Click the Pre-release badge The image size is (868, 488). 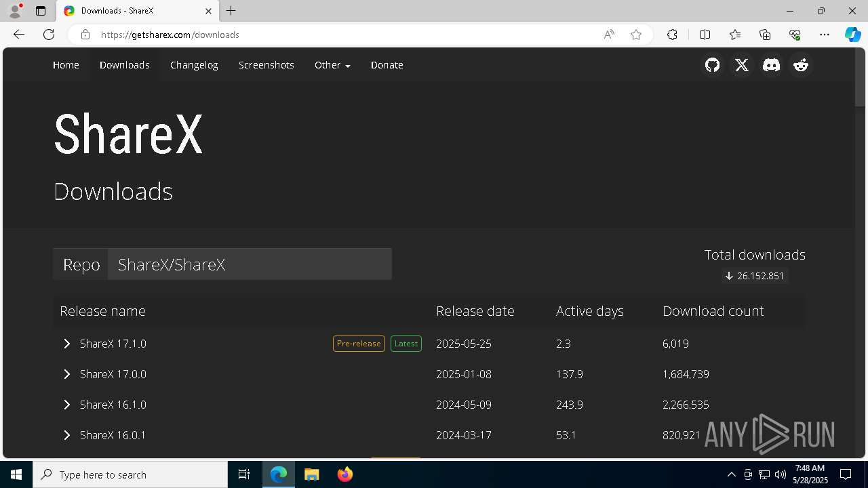[359, 344]
